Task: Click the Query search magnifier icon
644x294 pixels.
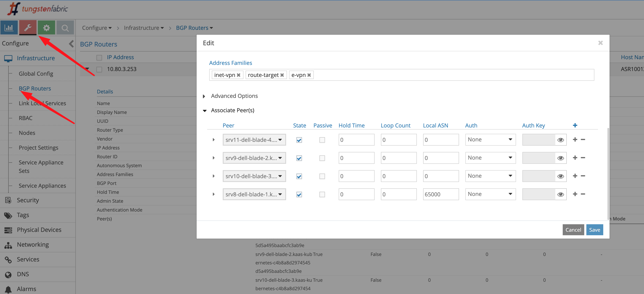Action: click(x=65, y=27)
